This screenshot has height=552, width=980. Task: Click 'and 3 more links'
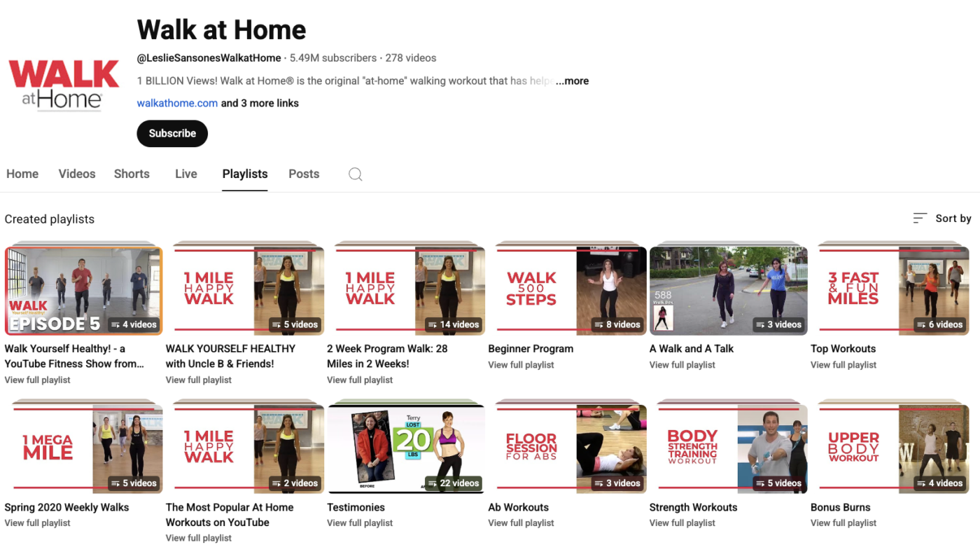point(260,103)
